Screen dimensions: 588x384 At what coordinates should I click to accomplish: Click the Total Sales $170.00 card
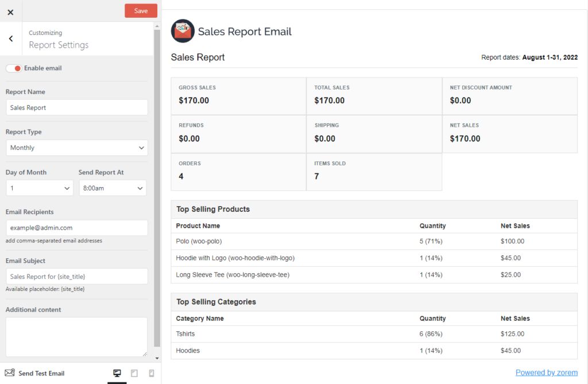click(x=374, y=96)
